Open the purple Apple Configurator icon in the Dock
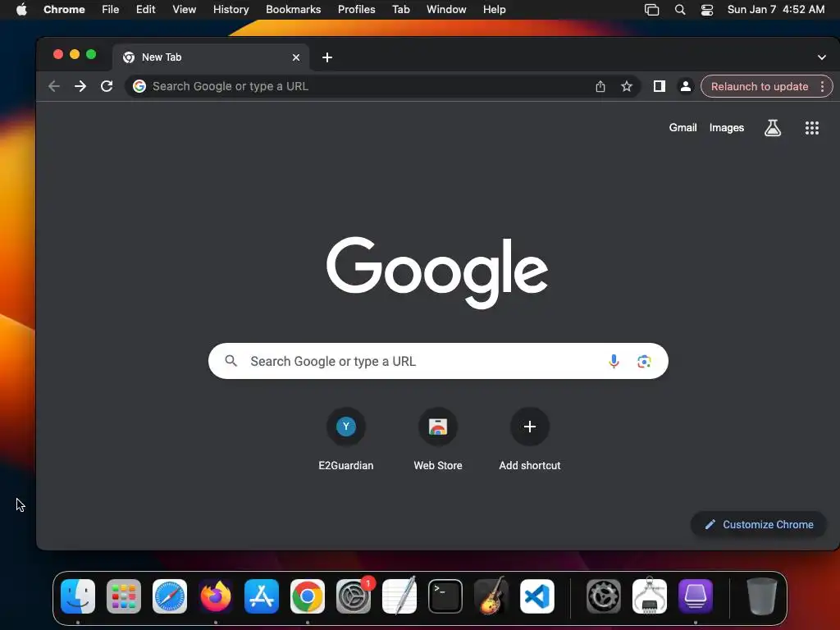Viewport: 840px width, 630px height. click(696, 596)
